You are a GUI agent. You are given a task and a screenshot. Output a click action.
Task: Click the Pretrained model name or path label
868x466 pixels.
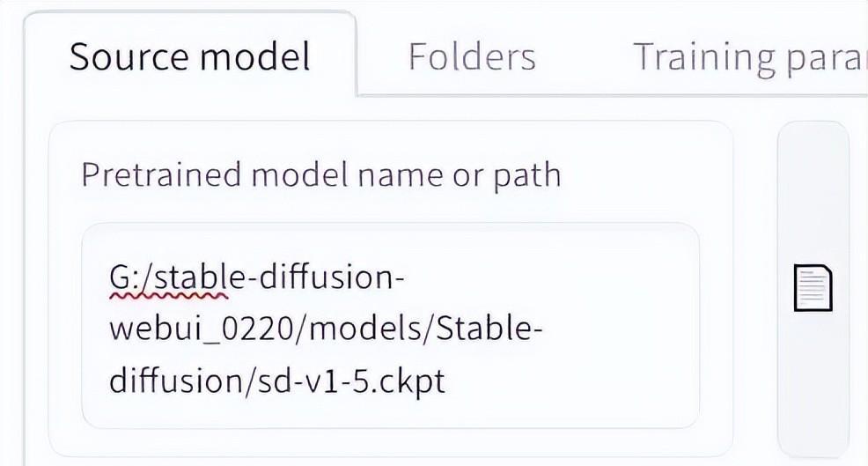321,175
